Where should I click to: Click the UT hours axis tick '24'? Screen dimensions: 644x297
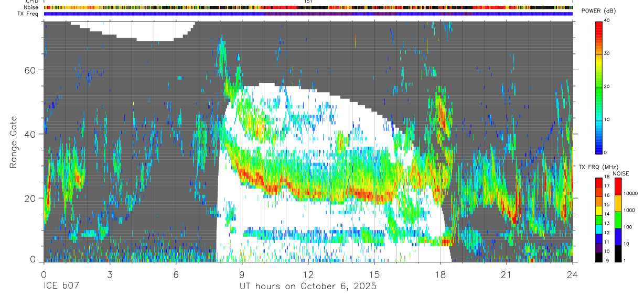(573, 274)
